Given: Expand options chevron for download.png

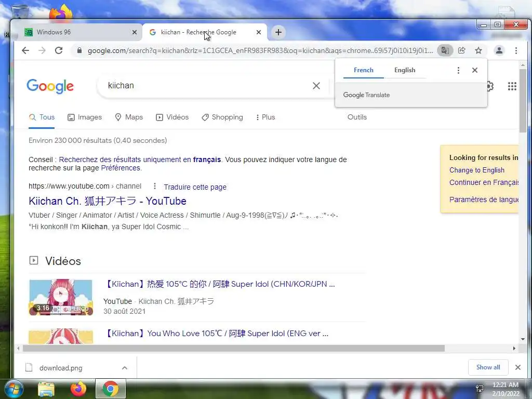Looking at the screenshot, I should coord(125,368).
